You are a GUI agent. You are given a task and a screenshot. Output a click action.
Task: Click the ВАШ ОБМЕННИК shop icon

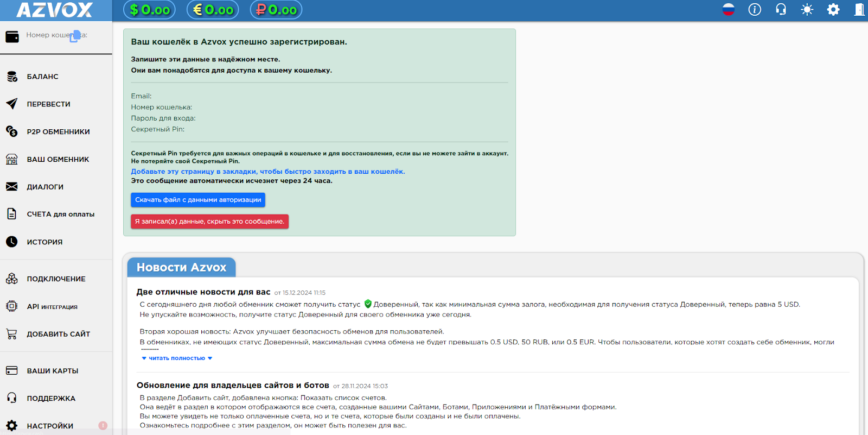point(12,159)
